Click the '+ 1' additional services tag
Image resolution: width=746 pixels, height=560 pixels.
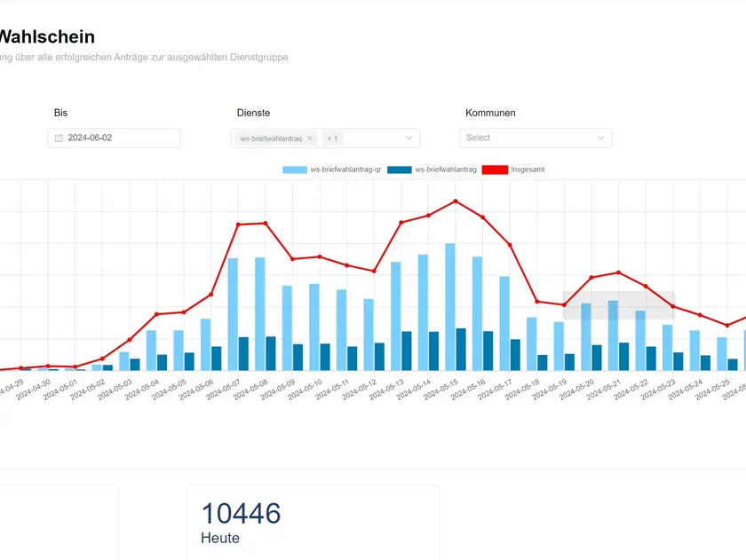coord(332,138)
